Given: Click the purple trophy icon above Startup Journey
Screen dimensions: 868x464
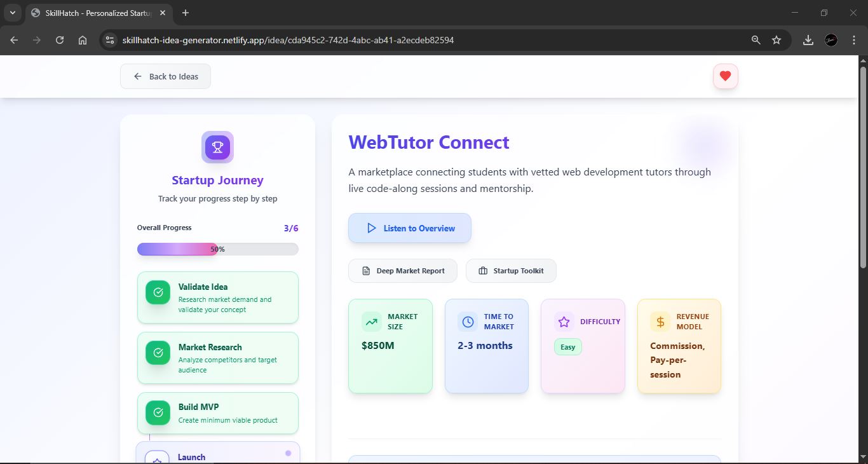Looking at the screenshot, I should 217,147.
